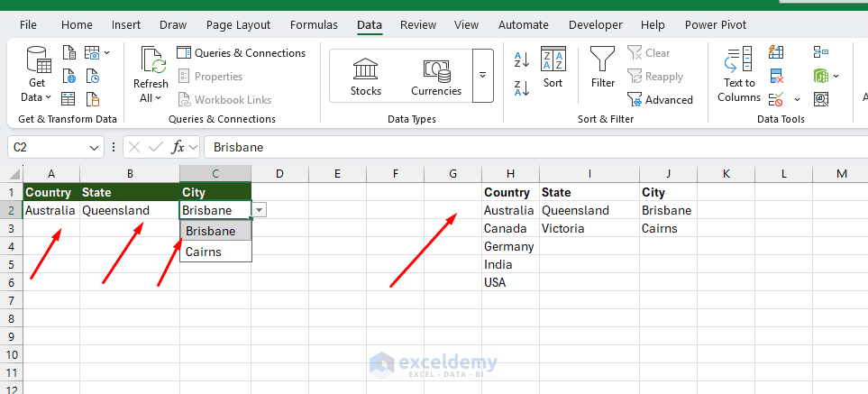Screen dimensions: 868x394
Task: Click the disabled Properties button
Action: coord(210,77)
